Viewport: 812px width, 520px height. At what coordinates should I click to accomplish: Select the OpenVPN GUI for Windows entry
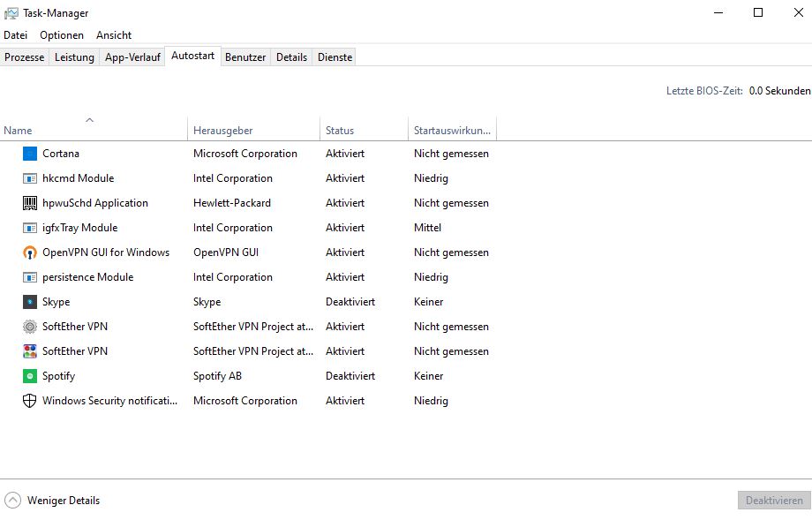point(106,252)
